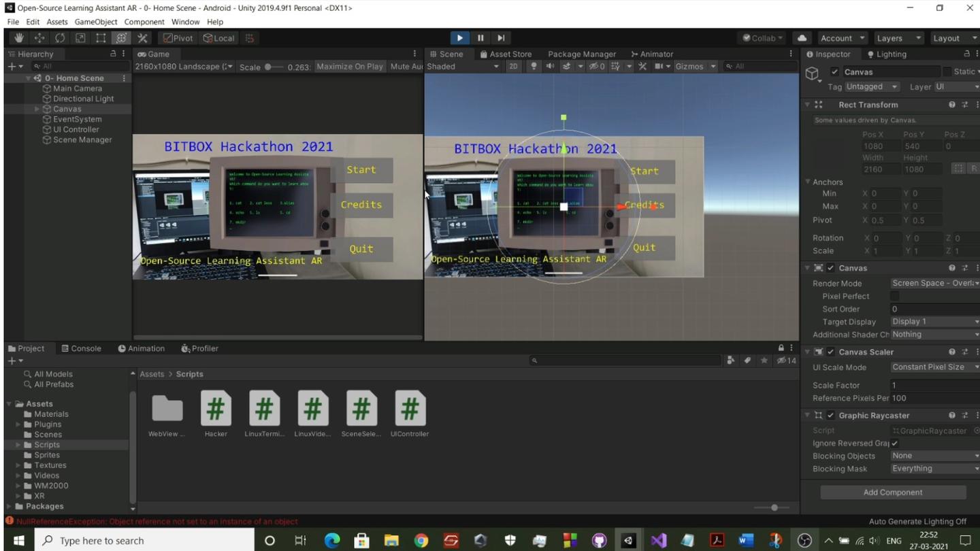
Task: Toggle the Canvas object active checkbox
Action: tap(834, 71)
